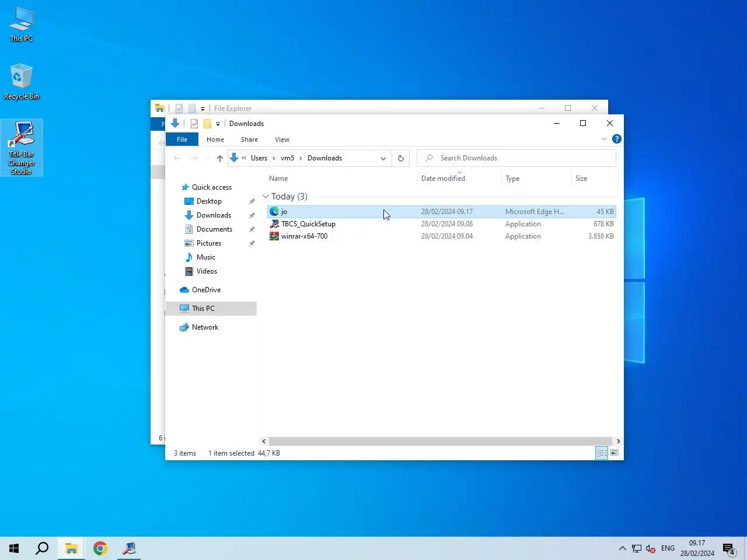Click Title Bar Changer taskbar icon

tap(129, 548)
